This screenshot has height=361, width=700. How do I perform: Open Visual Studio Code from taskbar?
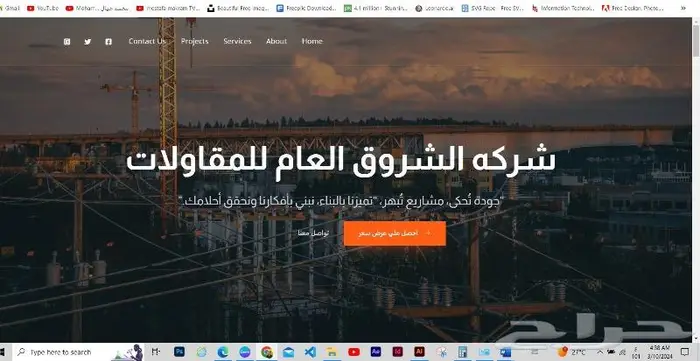(310, 352)
